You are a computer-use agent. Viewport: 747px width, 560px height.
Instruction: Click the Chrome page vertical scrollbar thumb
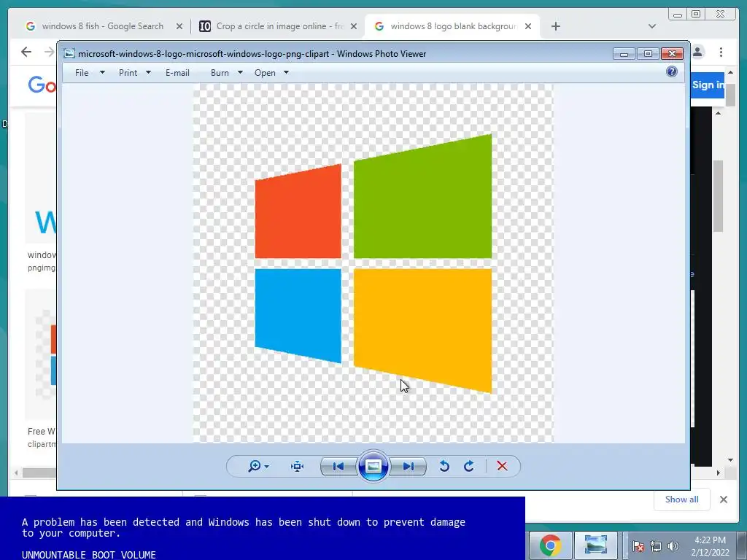pos(730,94)
